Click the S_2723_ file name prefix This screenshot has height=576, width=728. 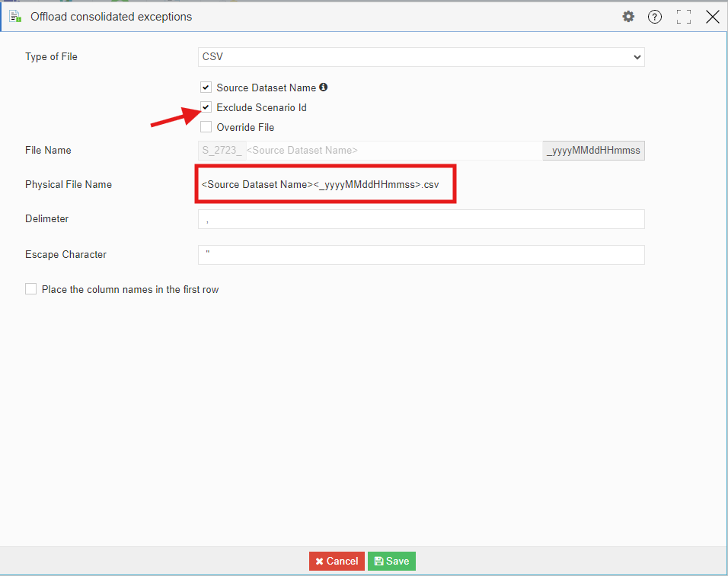point(222,151)
